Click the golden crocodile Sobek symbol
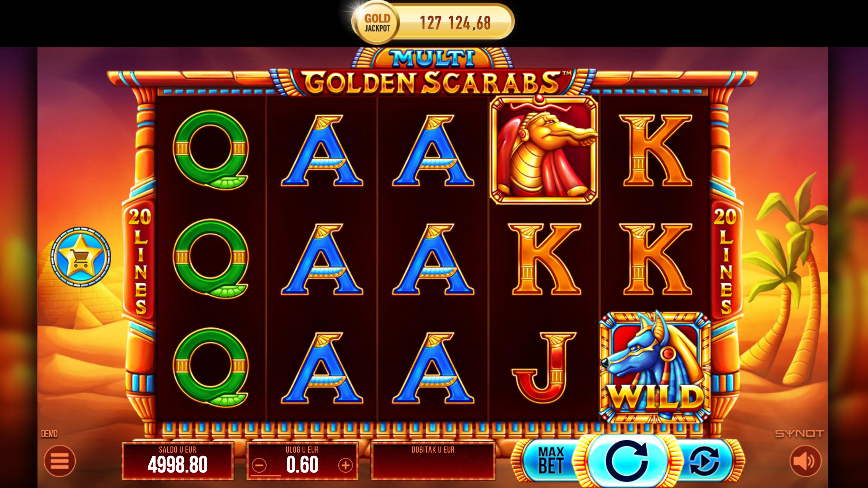Screen dimensions: 868x488 (544, 150)
